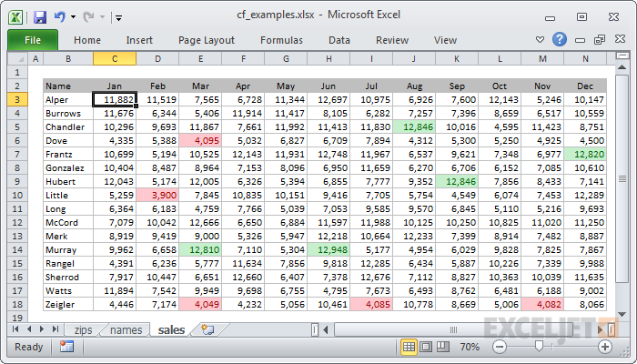Click the 70% zoom level button
Screen dimensions: 637x364
tap(470, 347)
